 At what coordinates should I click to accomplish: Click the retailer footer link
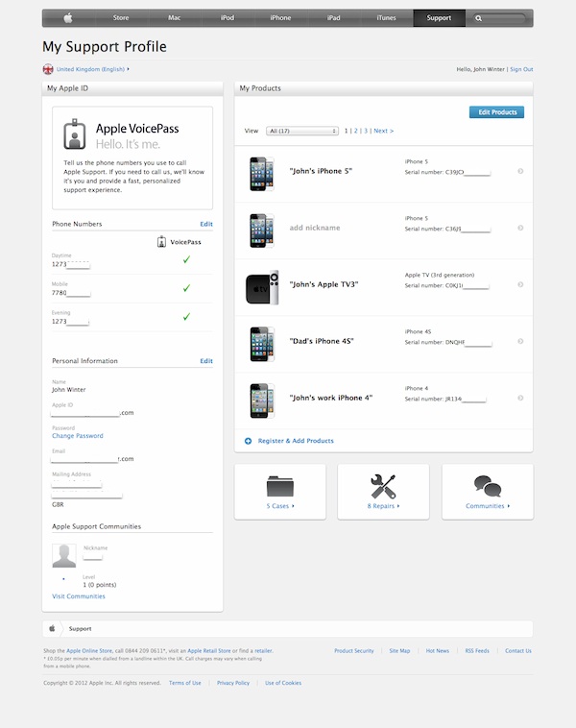(264, 651)
